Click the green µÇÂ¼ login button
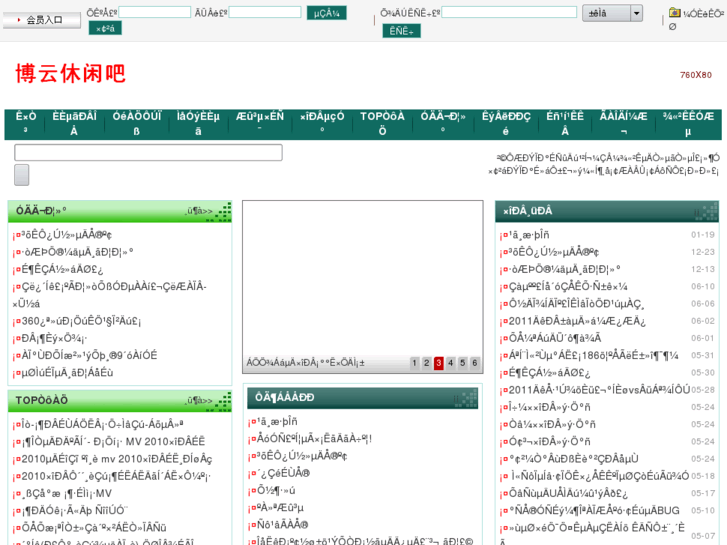 (x=326, y=13)
